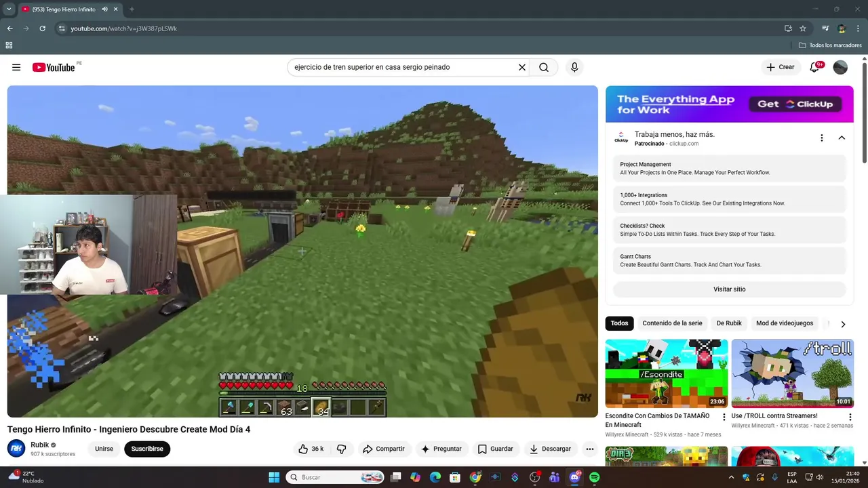The width and height of the screenshot is (868, 488).
Task: Open the Escondite Con Cambios De TAMAÑO title
Action: point(657,420)
